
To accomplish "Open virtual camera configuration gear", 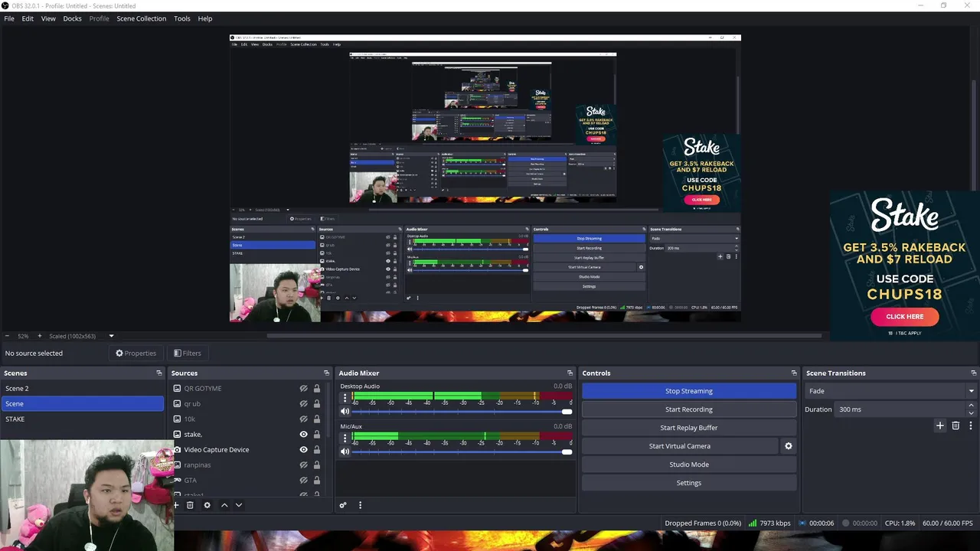I will (x=788, y=446).
